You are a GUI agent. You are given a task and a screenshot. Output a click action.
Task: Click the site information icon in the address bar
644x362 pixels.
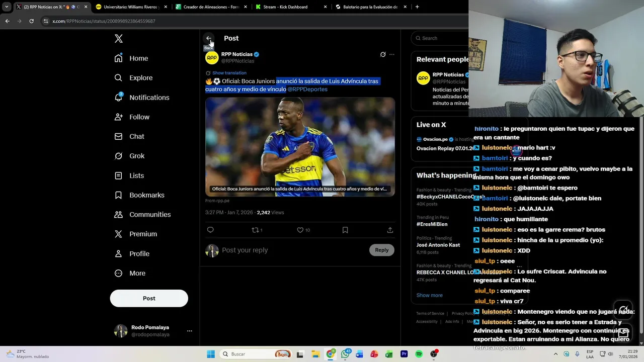point(46,21)
